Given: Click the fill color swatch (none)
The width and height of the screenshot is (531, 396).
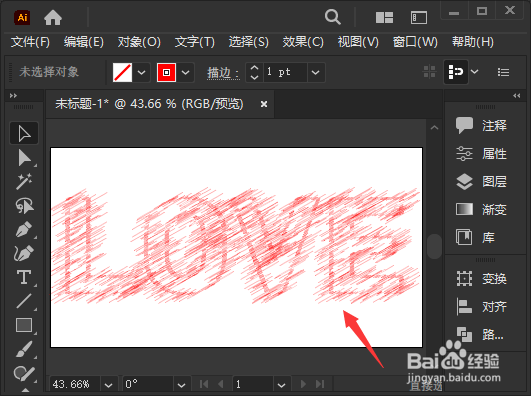Looking at the screenshot, I should coord(122,72).
